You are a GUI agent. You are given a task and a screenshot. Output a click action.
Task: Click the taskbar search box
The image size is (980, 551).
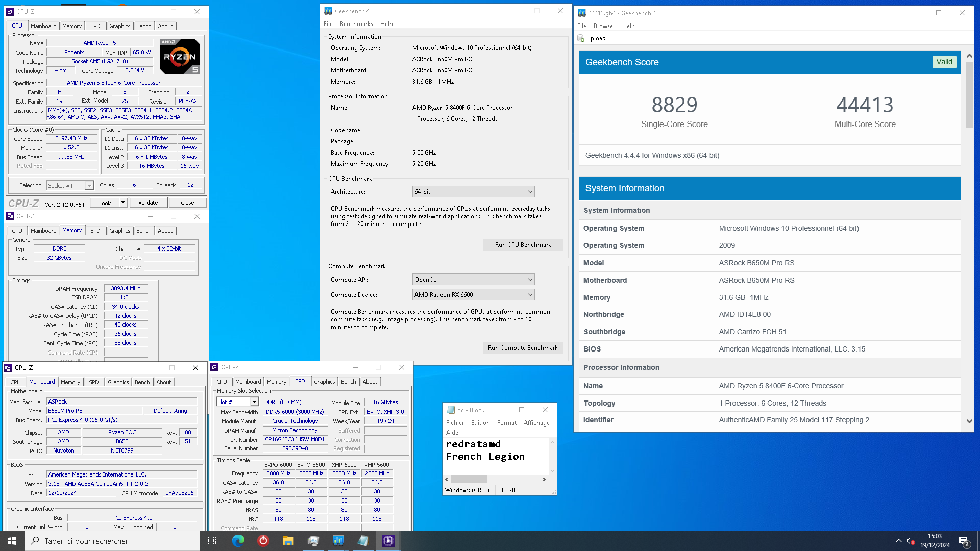[x=112, y=541]
